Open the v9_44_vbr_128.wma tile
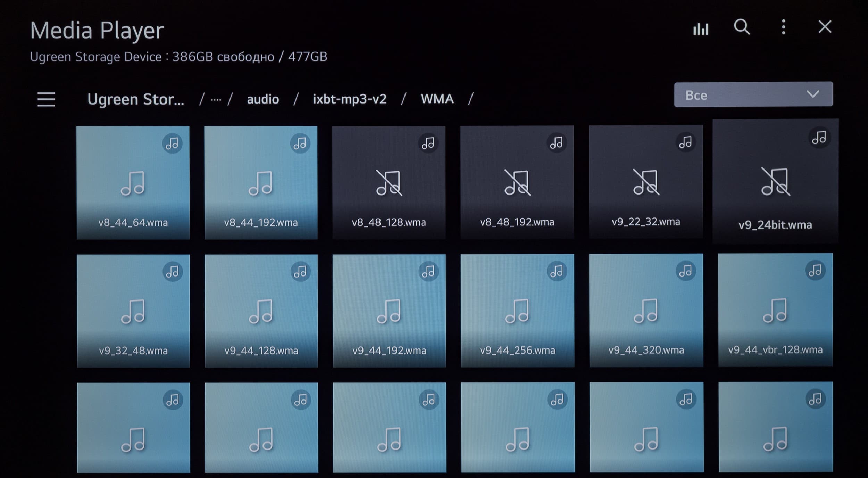 [x=775, y=310]
